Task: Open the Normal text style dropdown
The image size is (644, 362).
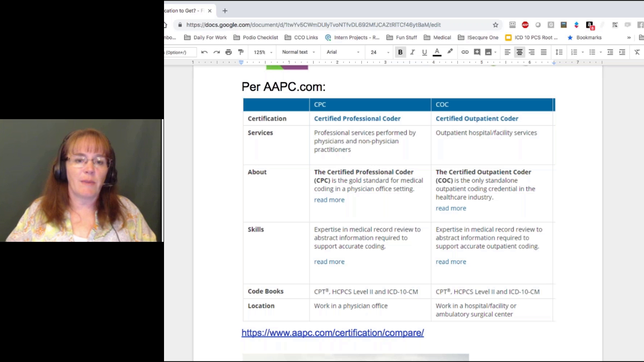Action: pos(298,52)
